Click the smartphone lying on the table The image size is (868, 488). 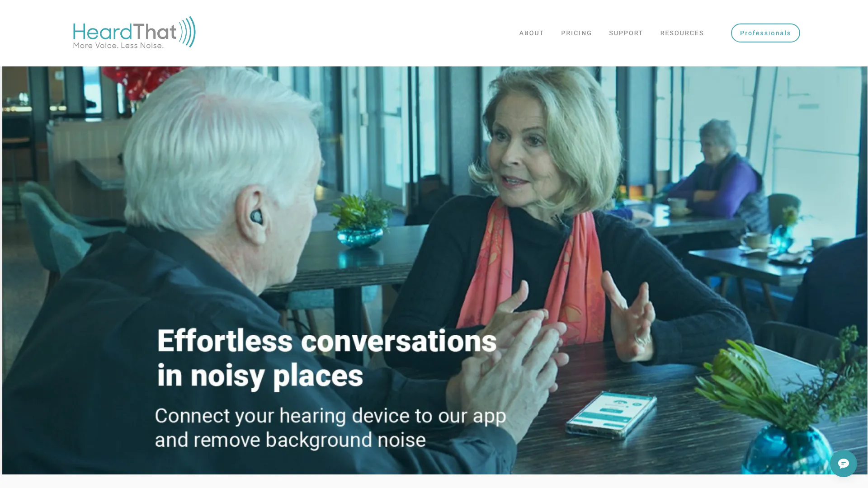coord(611,413)
